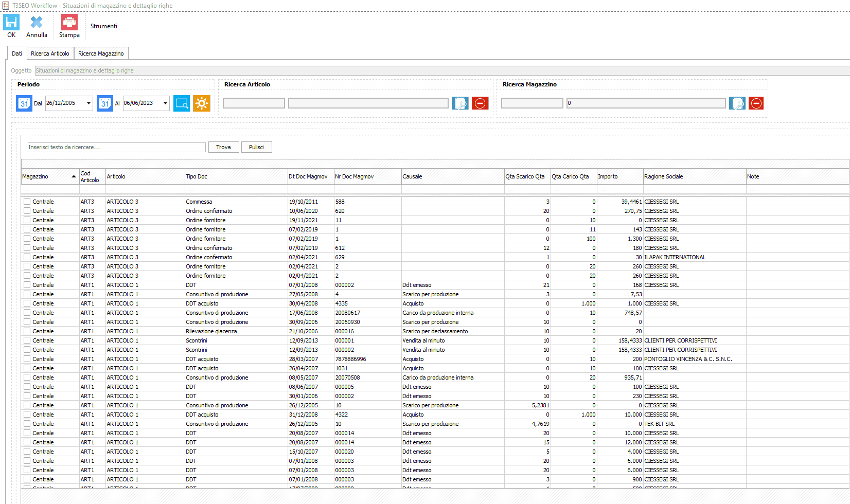Switch to the Ricerca Articolo tab

click(x=50, y=53)
